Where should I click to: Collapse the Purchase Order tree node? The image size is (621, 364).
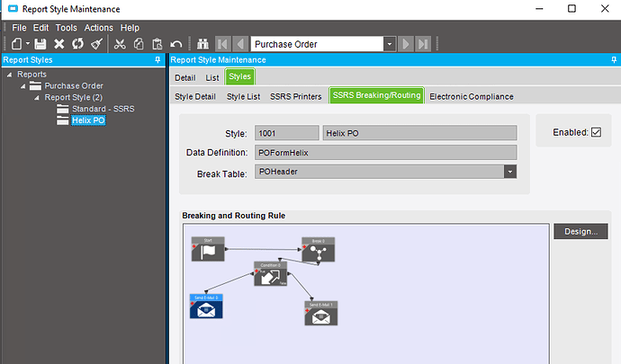(23, 86)
